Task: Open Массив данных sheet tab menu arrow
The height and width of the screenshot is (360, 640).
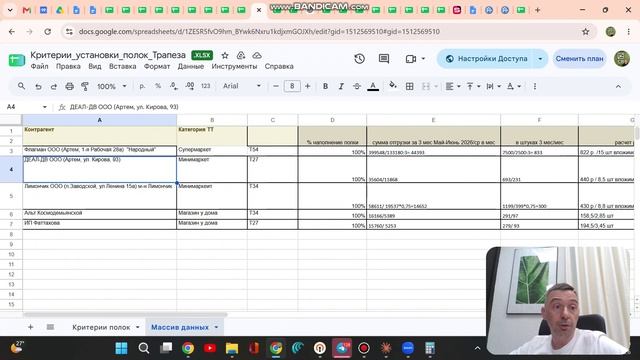Action: (x=216, y=327)
